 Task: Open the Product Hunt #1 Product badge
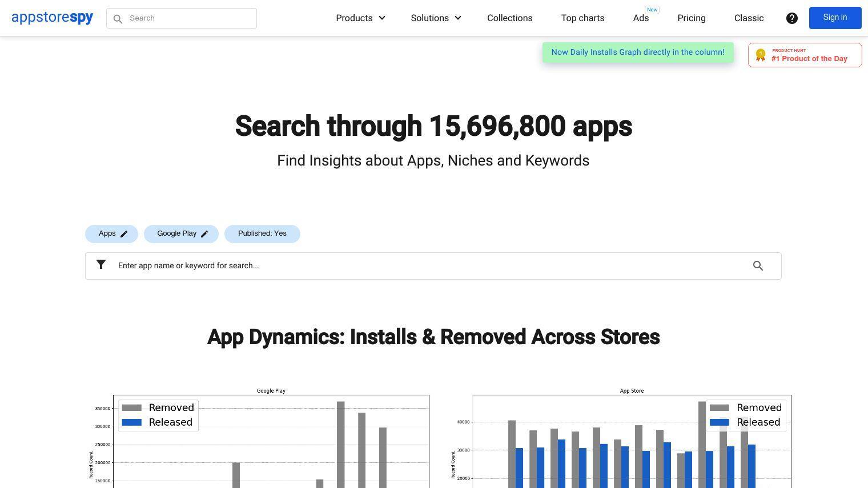click(805, 55)
